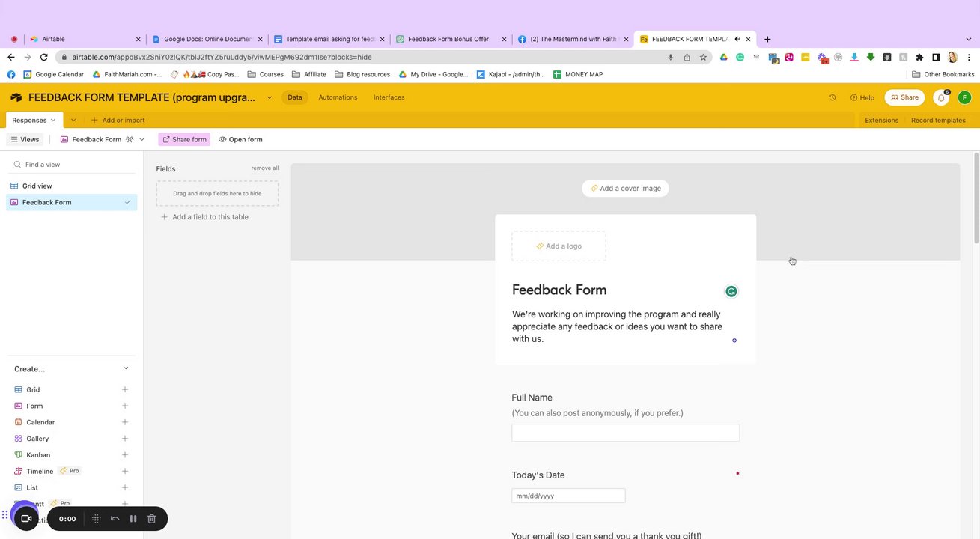
Task: Toggle the browser side panel icon
Action: pos(936,57)
